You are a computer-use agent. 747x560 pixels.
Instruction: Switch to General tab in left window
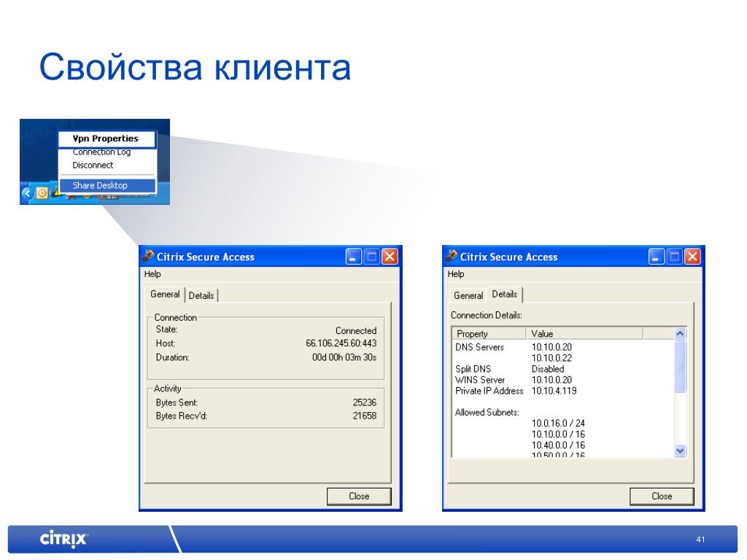tap(165, 295)
